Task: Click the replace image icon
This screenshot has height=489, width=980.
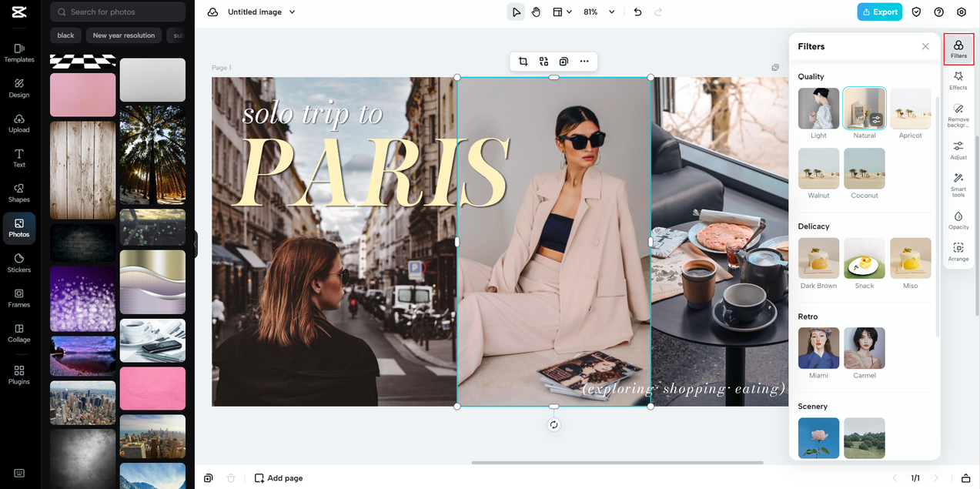Action: pyautogui.click(x=544, y=62)
